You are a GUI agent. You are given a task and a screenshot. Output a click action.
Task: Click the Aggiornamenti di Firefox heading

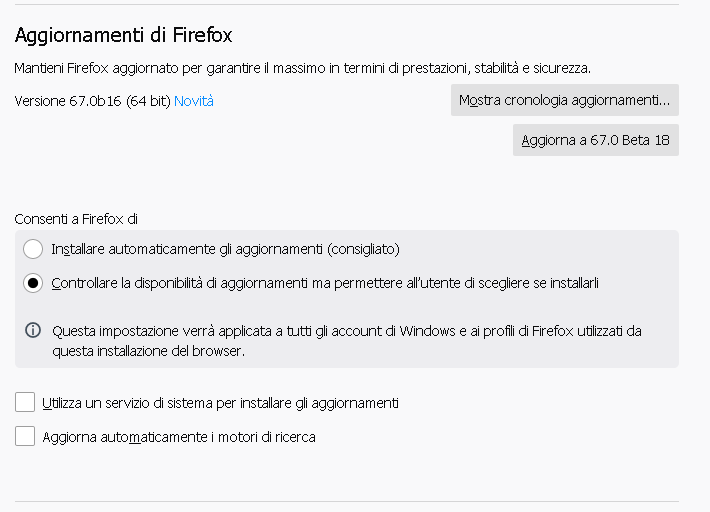point(124,35)
